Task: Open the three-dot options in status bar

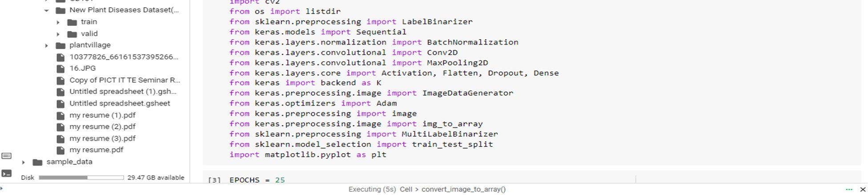Action: pyautogui.click(x=849, y=189)
